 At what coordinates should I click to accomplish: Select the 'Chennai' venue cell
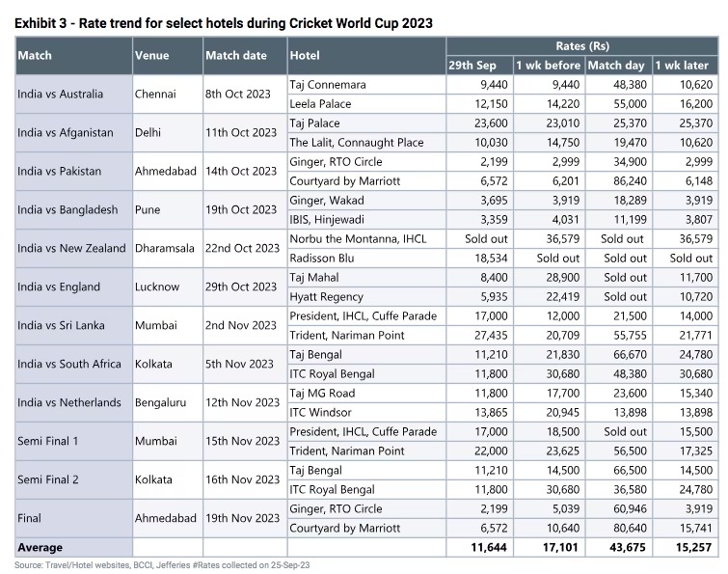click(168, 95)
